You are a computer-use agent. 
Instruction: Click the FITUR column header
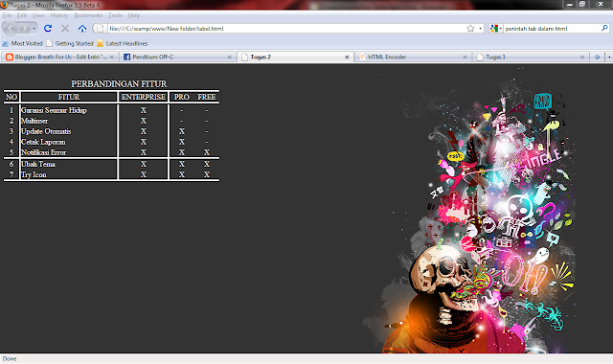(69, 97)
